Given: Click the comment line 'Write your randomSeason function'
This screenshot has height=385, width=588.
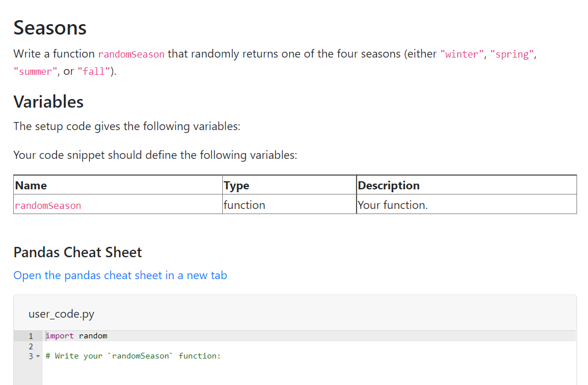Looking at the screenshot, I should (x=133, y=356).
